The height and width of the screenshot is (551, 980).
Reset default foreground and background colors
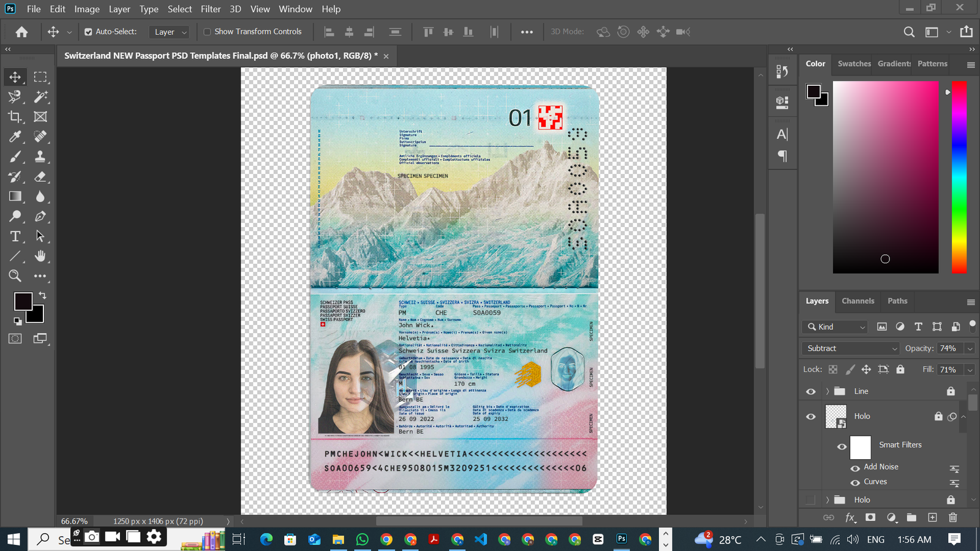coord(17,321)
